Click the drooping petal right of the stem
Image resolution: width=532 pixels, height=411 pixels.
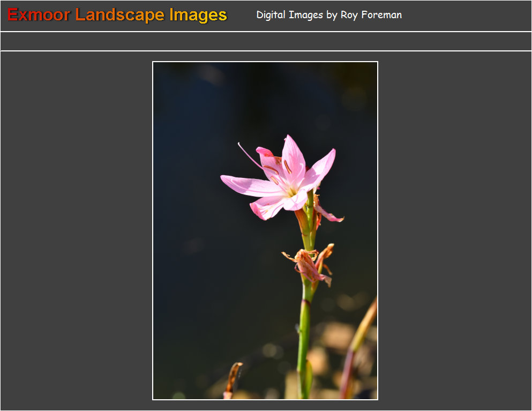point(328,214)
